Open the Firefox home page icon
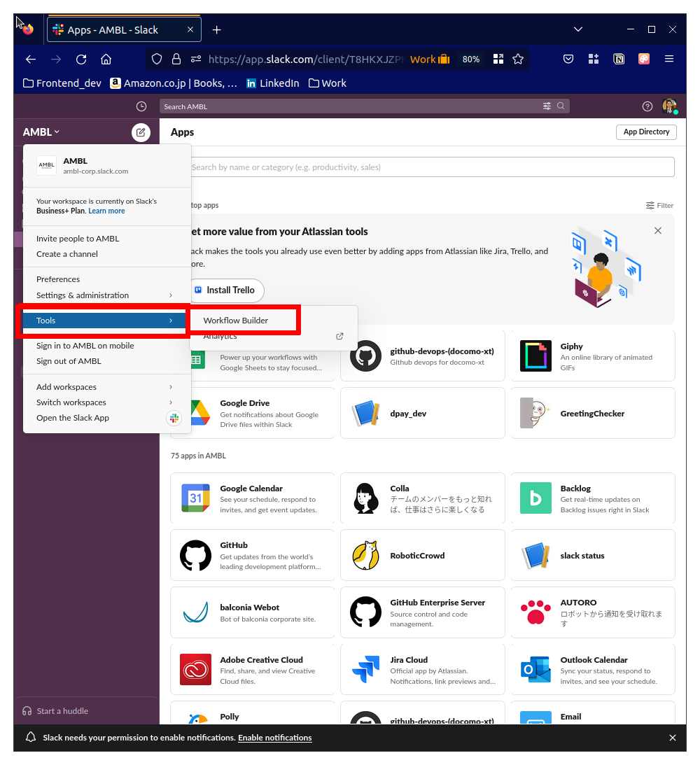The width and height of the screenshot is (700, 765). 106,59
